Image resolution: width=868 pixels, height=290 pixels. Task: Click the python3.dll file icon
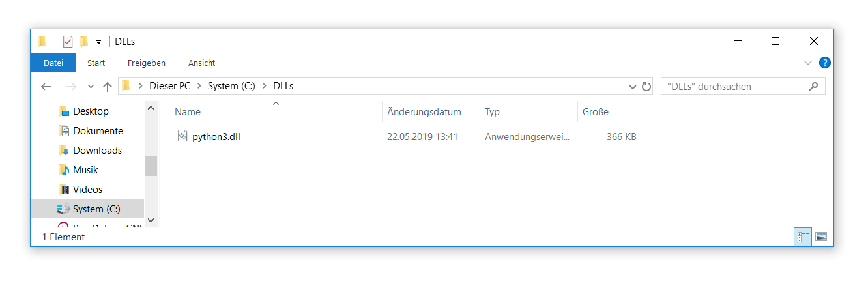(x=182, y=137)
